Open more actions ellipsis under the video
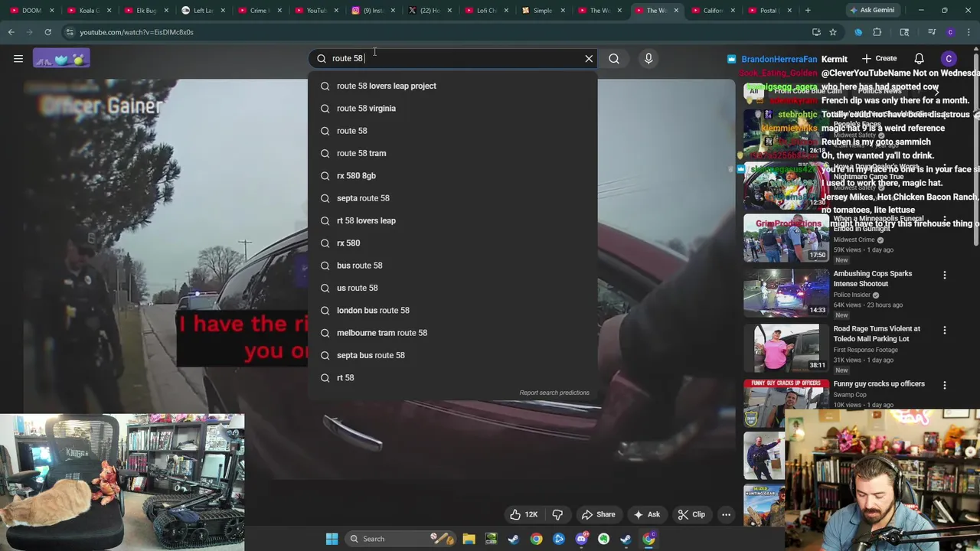Image resolution: width=980 pixels, height=551 pixels. pos(726,514)
